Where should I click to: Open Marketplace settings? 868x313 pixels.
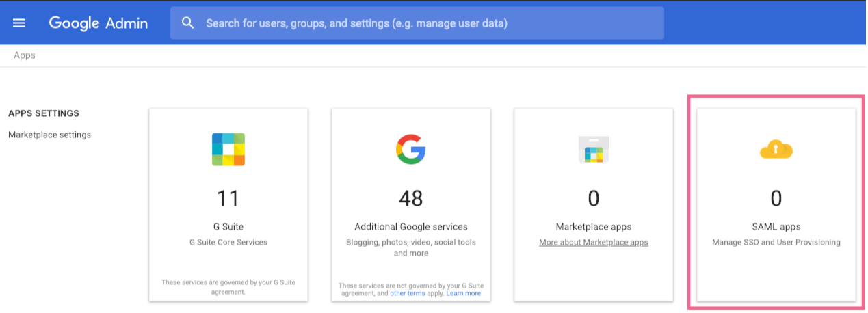[x=49, y=135]
